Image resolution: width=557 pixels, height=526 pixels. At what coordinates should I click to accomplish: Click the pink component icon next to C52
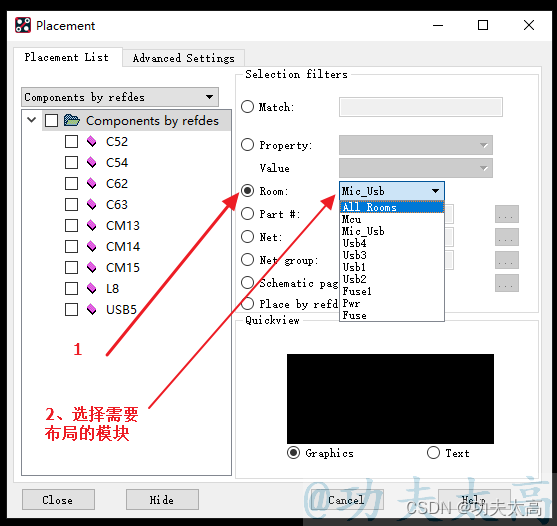(92, 141)
